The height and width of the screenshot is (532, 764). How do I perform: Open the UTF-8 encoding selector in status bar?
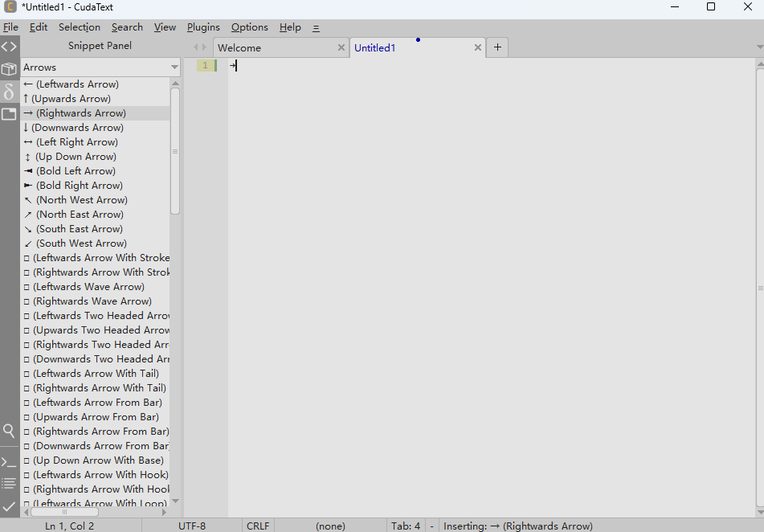coord(192,526)
